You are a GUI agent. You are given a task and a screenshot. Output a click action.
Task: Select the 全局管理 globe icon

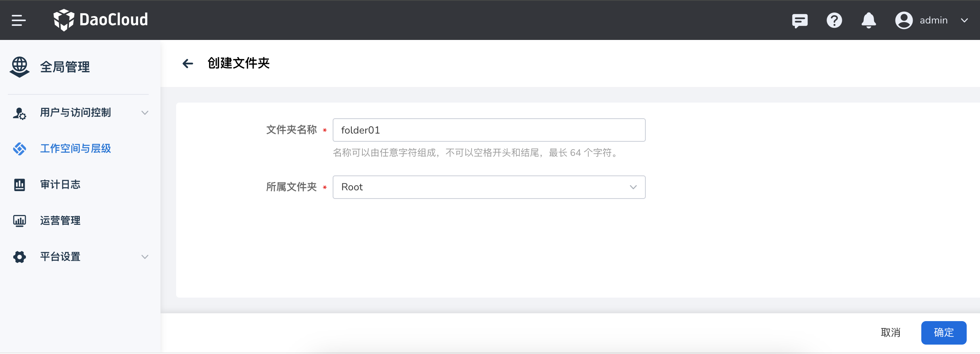pyautogui.click(x=19, y=67)
